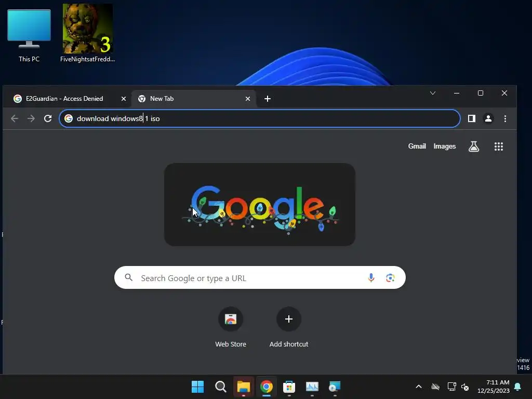Open Google Search Labs flask icon
This screenshot has width=532, height=399.
pos(474,146)
